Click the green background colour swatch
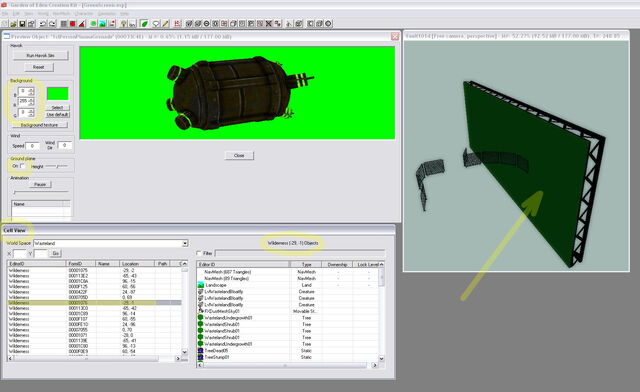The width and height of the screenshot is (640, 392). point(58,94)
